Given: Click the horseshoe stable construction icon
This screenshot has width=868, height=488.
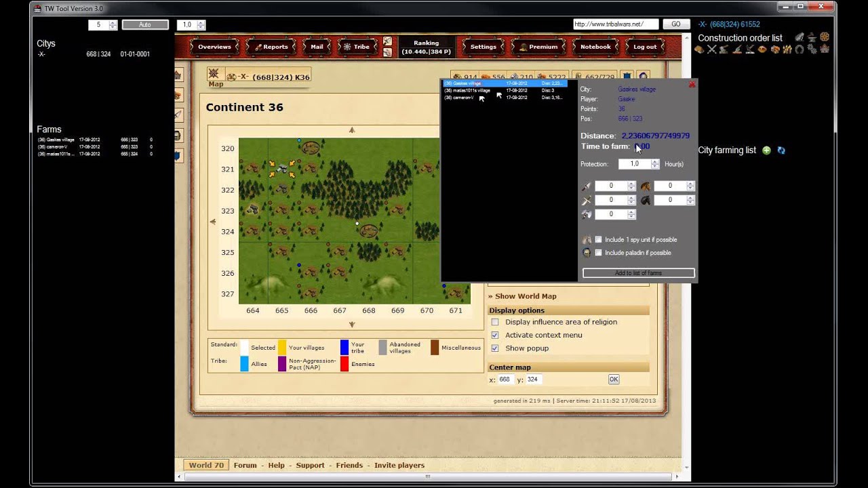Looking at the screenshot, I should pos(799,49).
